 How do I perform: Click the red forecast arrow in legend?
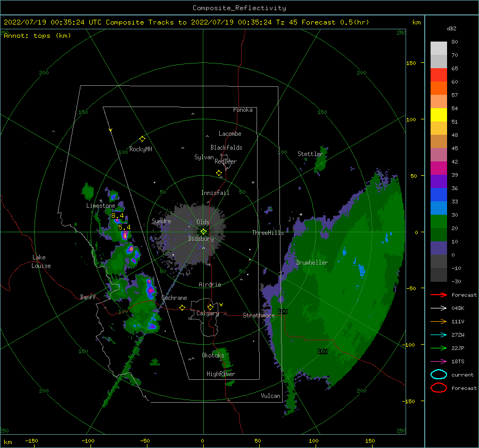[x=439, y=295]
